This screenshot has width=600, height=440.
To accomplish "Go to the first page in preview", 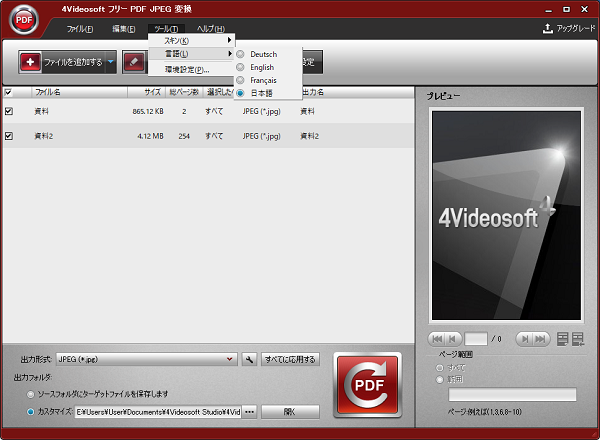I will 436,338.
